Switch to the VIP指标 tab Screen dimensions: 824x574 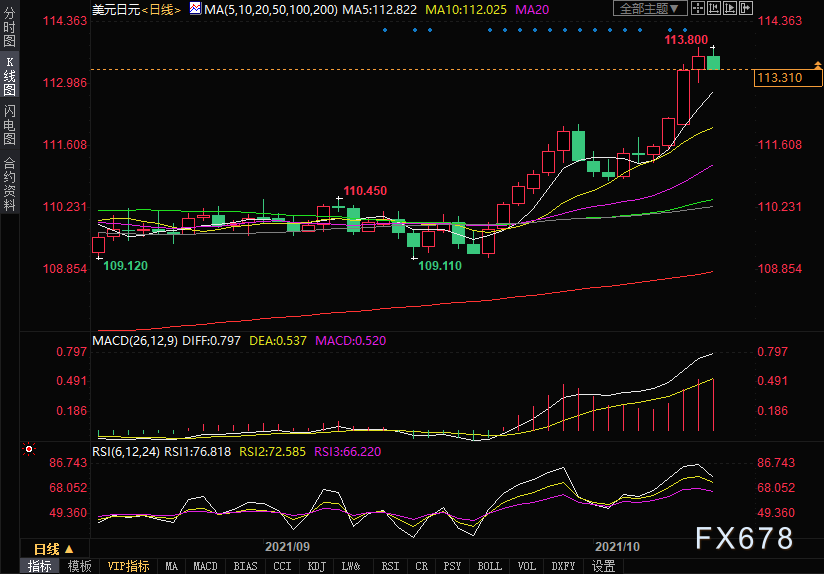[128, 566]
